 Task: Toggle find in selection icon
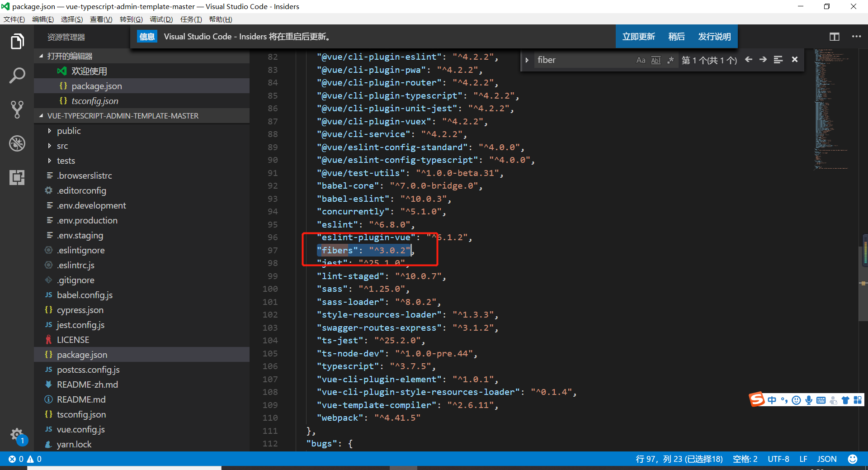point(778,60)
